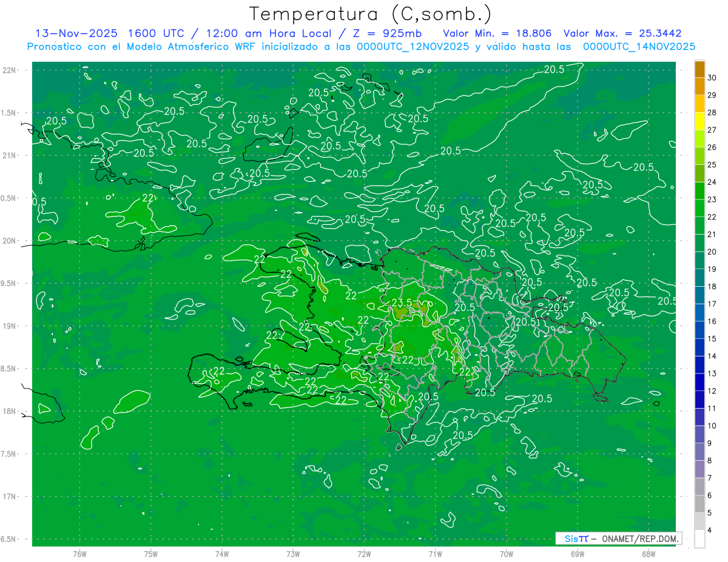
Task: Select the olive legend swatch between 24 and 25
Action: pyautogui.click(x=699, y=173)
